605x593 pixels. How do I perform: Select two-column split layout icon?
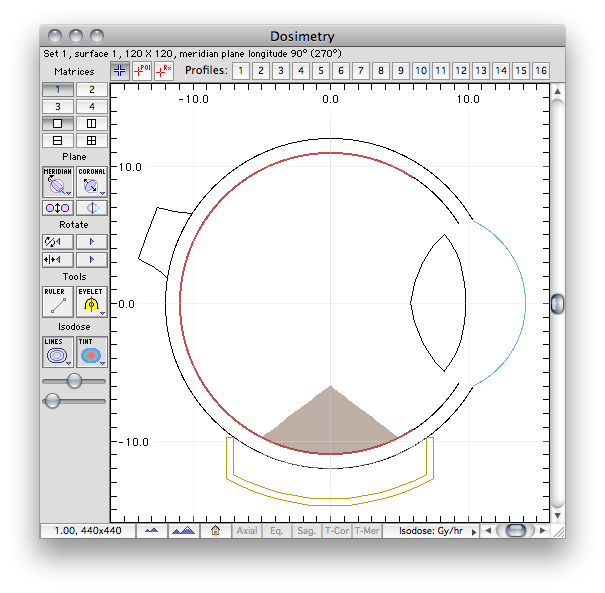91,123
